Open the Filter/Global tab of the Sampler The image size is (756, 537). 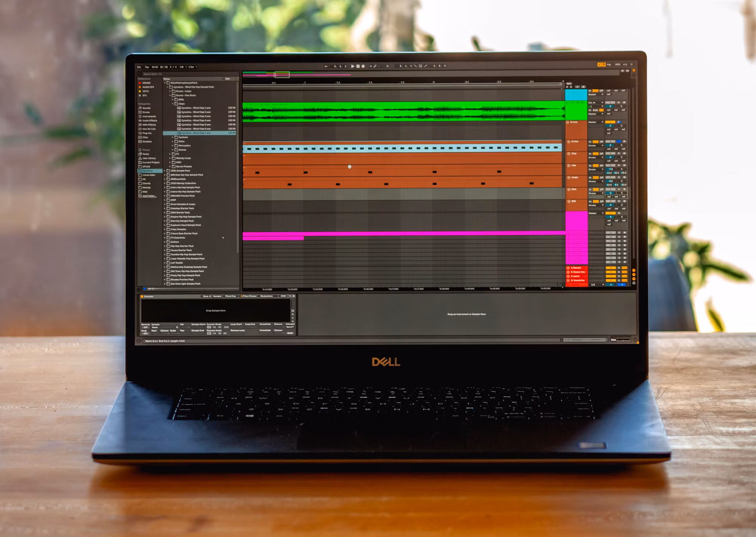tap(249, 296)
